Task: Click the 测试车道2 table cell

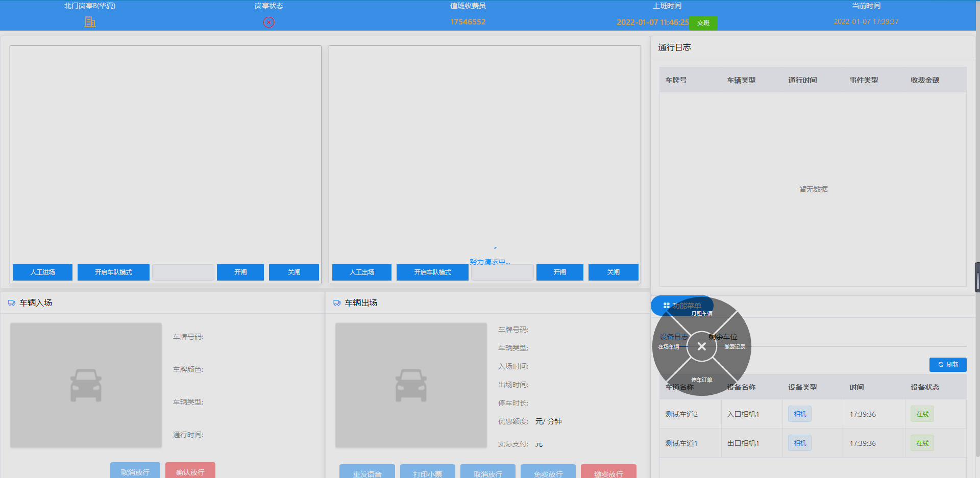Action: [x=691, y=414]
